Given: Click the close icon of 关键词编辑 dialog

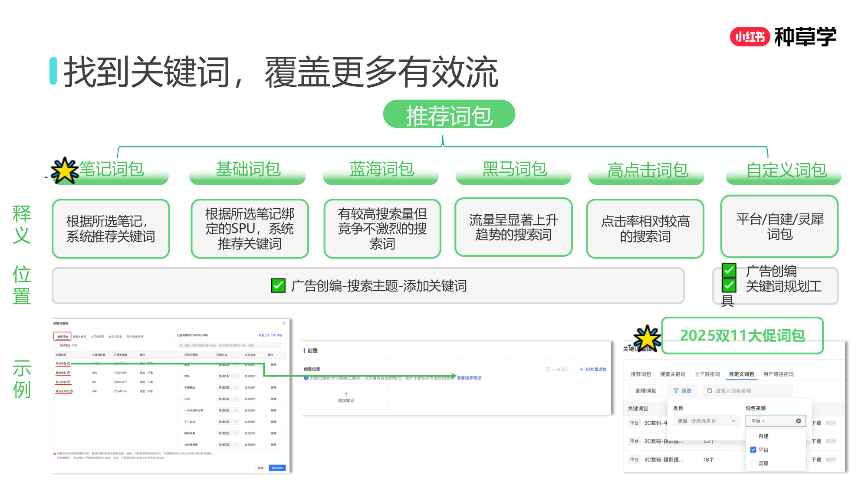Looking at the screenshot, I should click(x=284, y=323).
